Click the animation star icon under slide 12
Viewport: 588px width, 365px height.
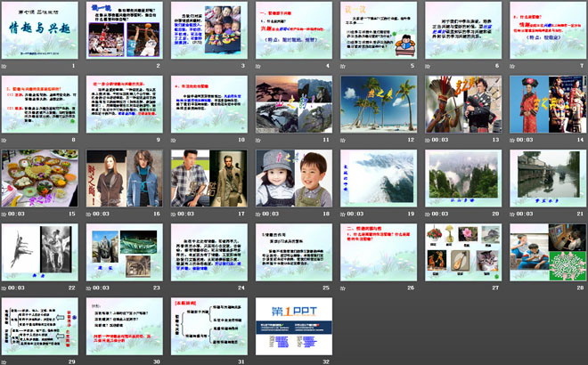pyautogui.click(x=343, y=140)
